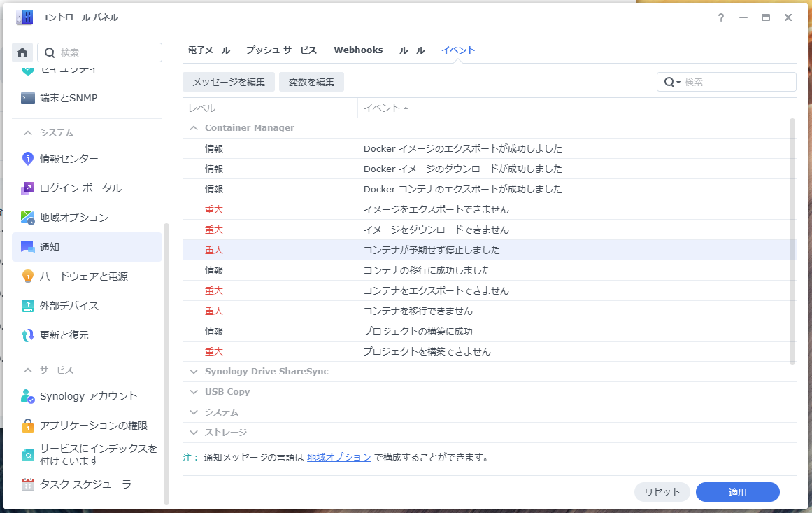Viewport: 812px width, 513px height.
Task: Open 地域オプション icon in sidebar
Action: click(x=28, y=218)
